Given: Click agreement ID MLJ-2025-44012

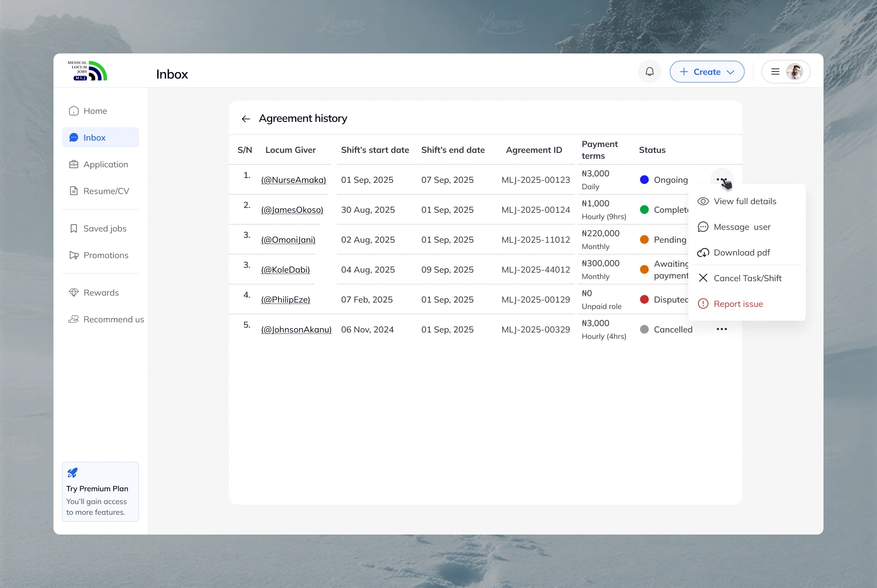Looking at the screenshot, I should tap(536, 269).
